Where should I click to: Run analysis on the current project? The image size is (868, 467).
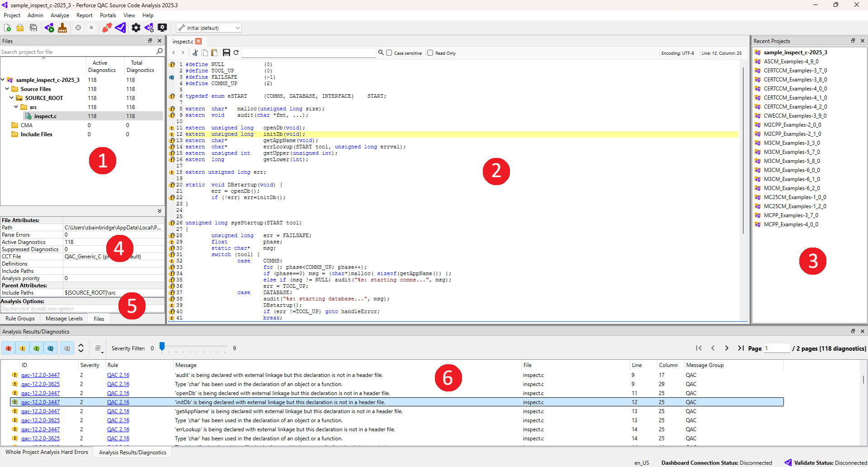[49, 27]
